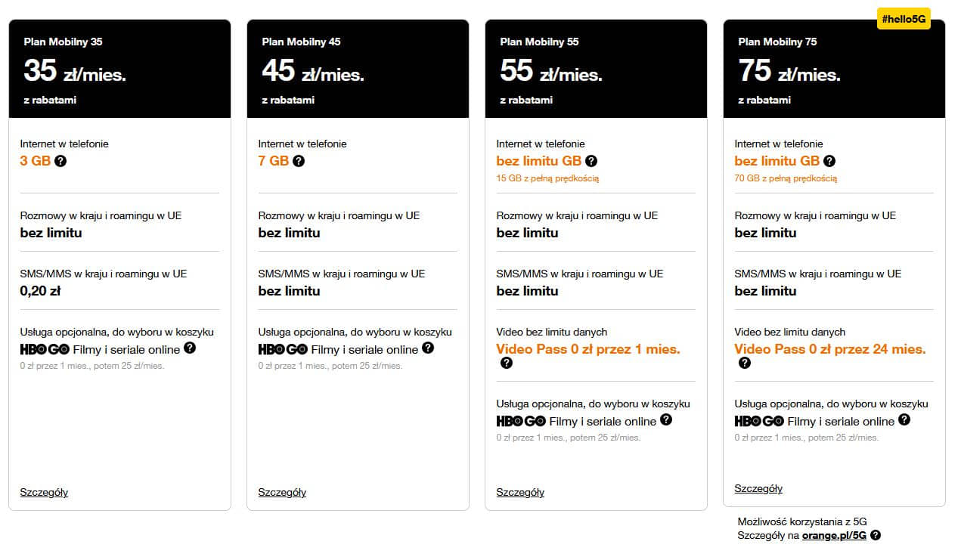Screen dimensions: 961x560
Task: Click HBO GO logo in Plan Mobilny 45
Action: pyautogui.click(x=283, y=350)
